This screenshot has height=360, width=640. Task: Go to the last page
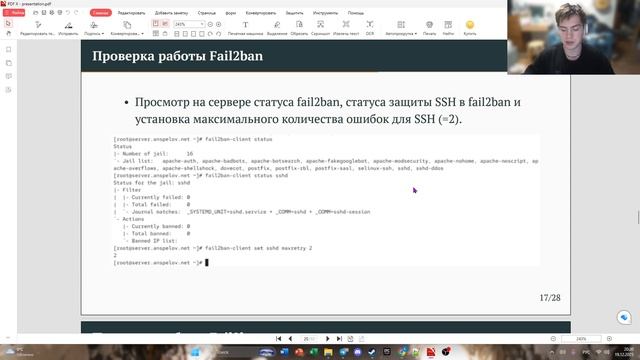point(339,339)
